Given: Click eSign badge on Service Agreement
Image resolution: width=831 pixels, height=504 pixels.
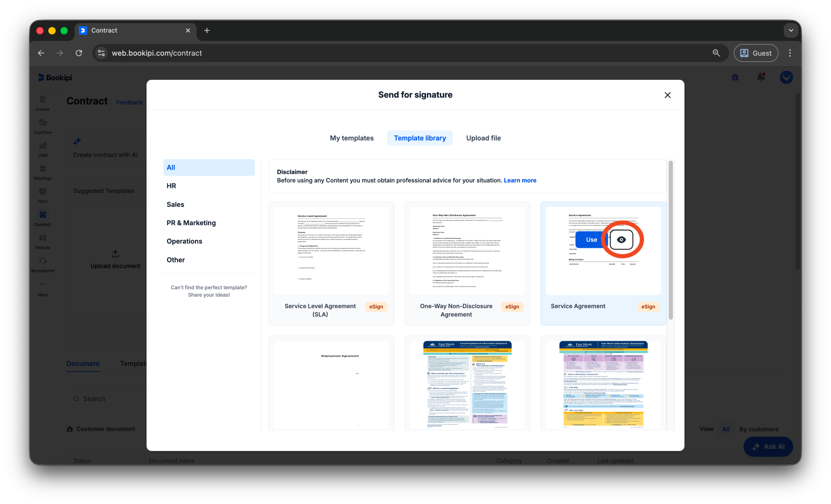Looking at the screenshot, I should point(648,307).
